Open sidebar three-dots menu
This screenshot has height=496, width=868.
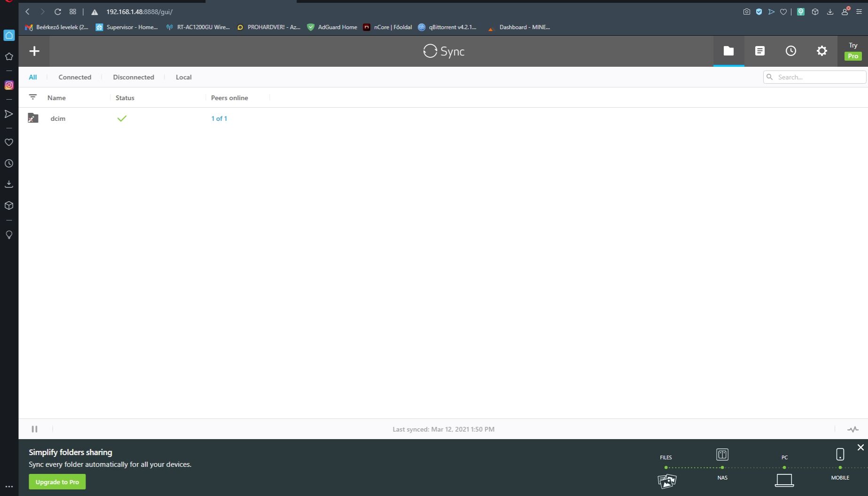pos(9,487)
